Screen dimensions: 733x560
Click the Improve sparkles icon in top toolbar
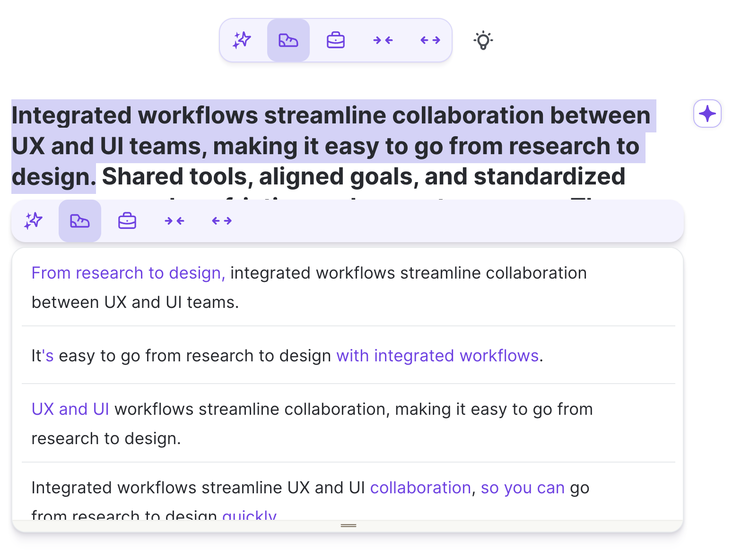pyautogui.click(x=242, y=40)
